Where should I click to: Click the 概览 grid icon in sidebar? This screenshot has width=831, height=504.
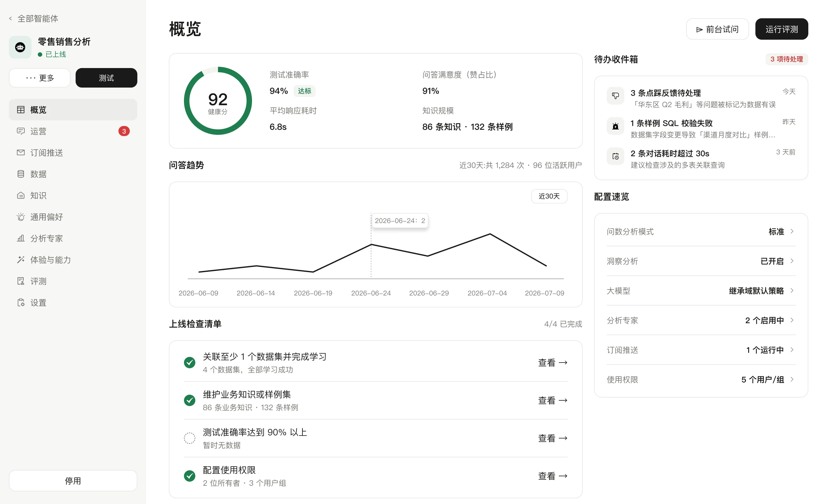tap(20, 110)
